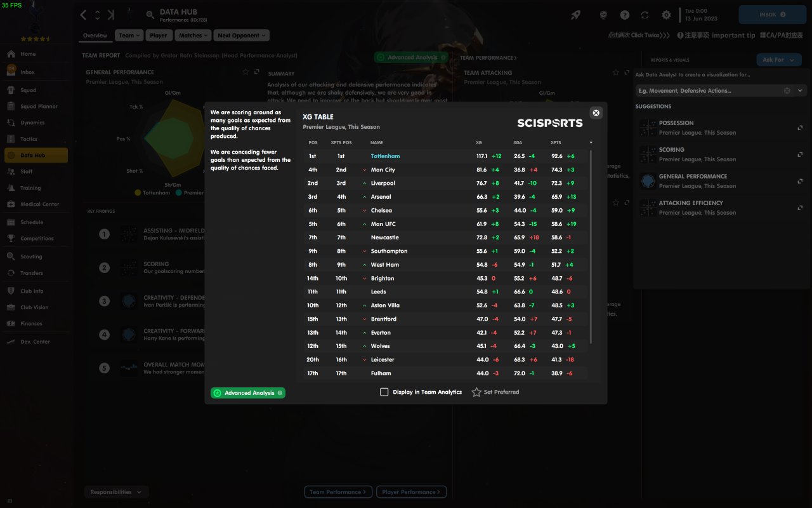Toggle Set Preferred star
This screenshot has height=508, width=812.
tap(476, 392)
